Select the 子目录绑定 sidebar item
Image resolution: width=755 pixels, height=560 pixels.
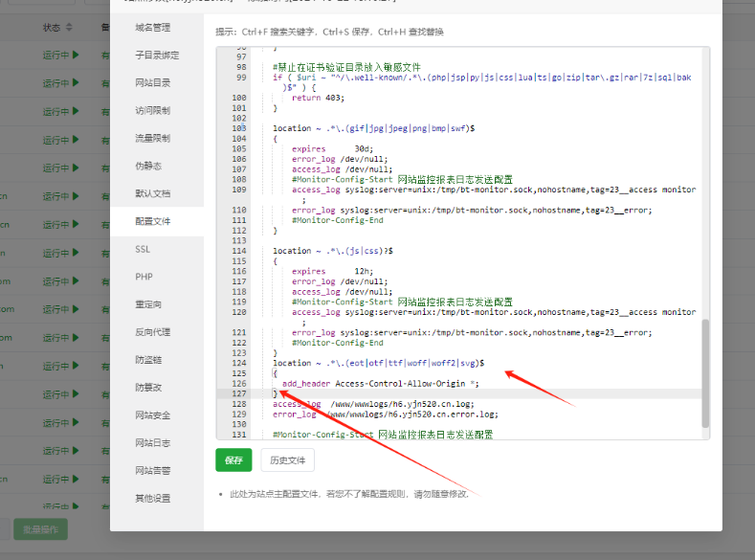pos(157,55)
